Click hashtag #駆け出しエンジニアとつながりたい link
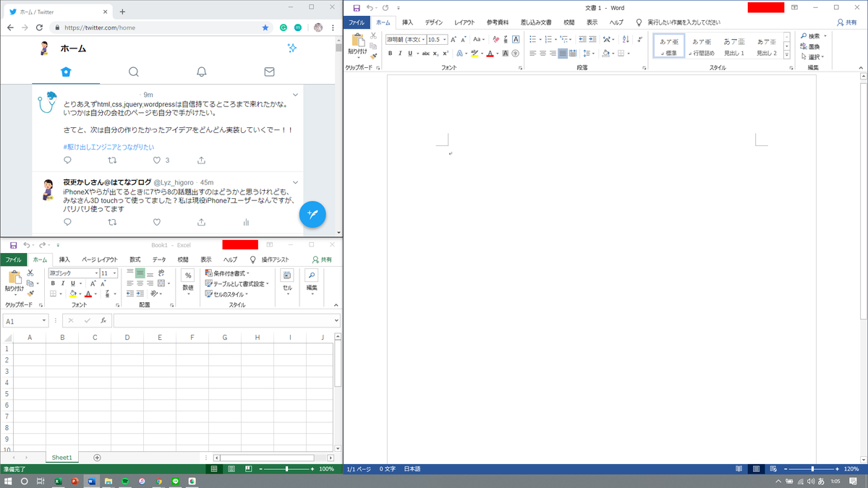Screen dimensions: 868x488 click(x=109, y=147)
